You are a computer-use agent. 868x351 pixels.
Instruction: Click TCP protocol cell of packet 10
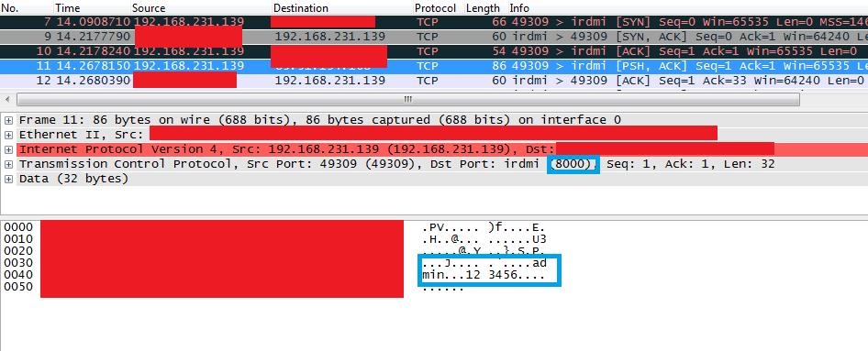point(427,51)
